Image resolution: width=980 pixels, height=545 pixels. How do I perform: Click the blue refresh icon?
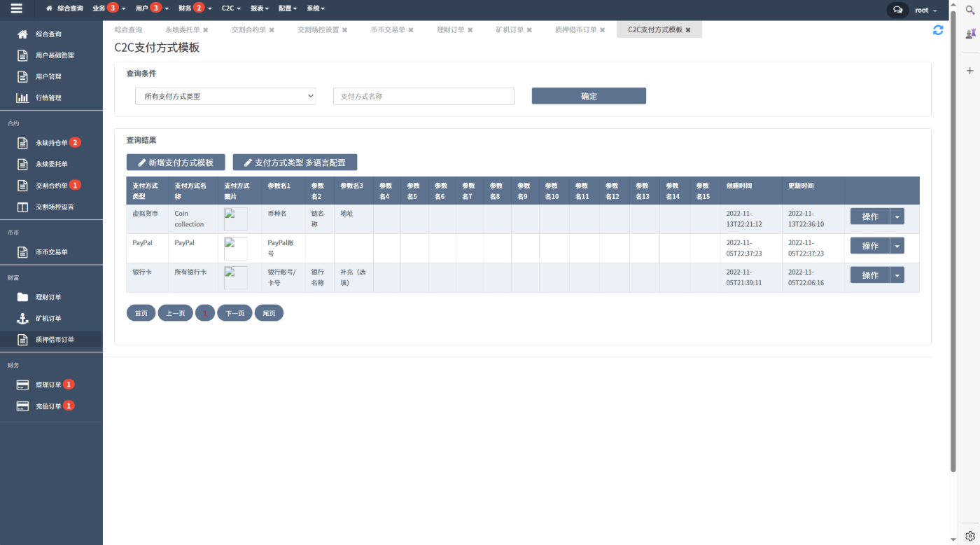click(938, 30)
